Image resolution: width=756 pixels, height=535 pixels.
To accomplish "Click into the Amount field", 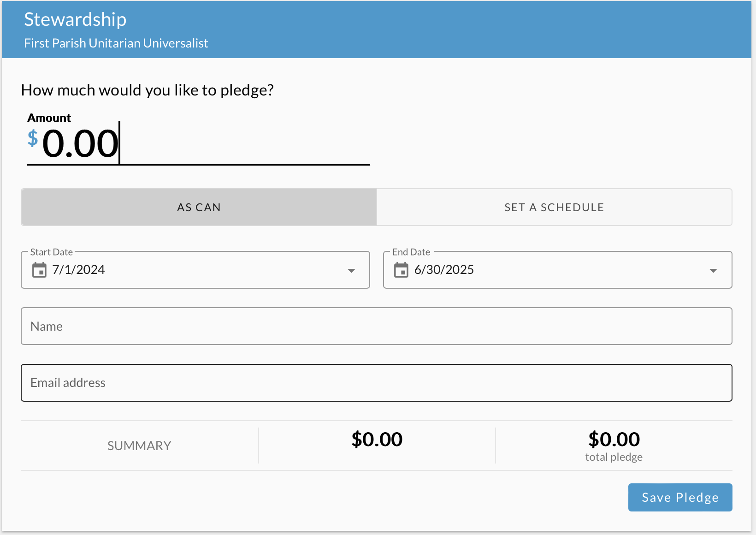I will point(184,143).
